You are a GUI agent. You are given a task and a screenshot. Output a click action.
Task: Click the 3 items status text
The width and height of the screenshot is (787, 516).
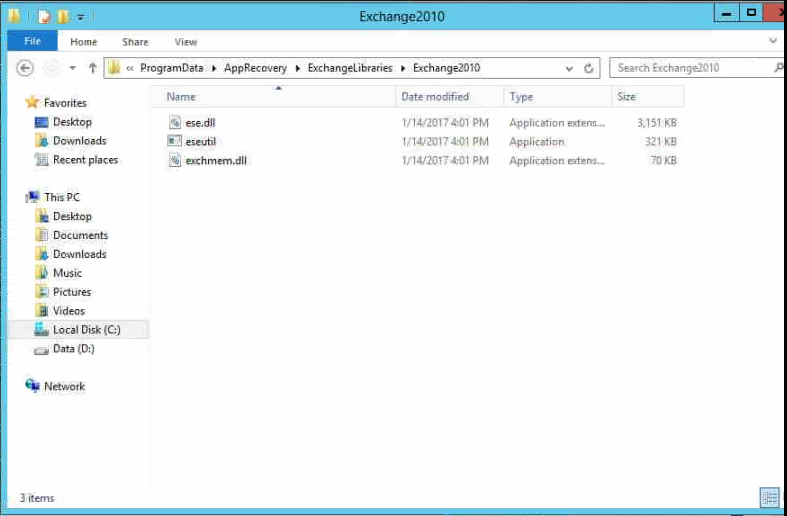click(x=37, y=498)
